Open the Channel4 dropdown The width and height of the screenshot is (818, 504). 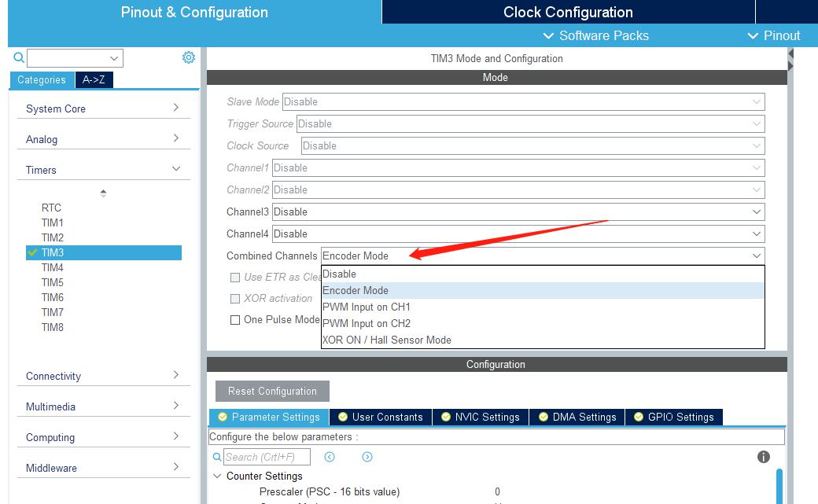tap(518, 234)
